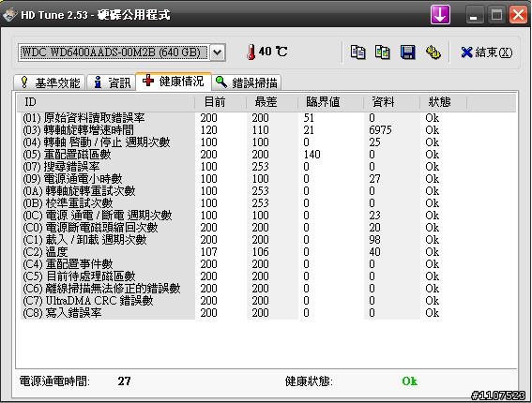The height and width of the screenshot is (403, 532).
Task: Click the 40 ℃ temperature readout
Action: point(273,52)
